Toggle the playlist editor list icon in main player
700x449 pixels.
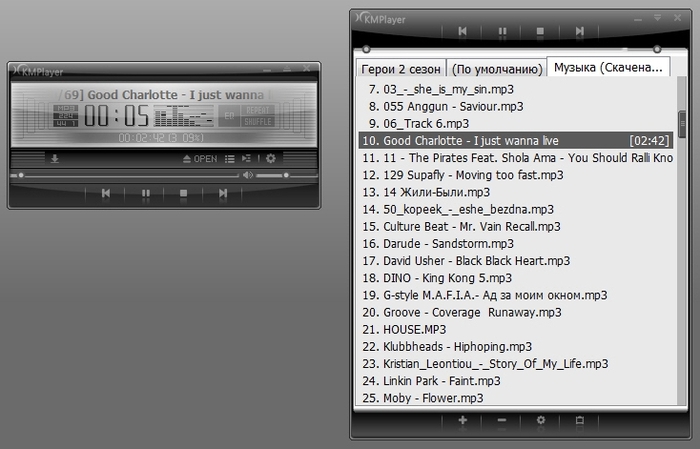tap(229, 159)
